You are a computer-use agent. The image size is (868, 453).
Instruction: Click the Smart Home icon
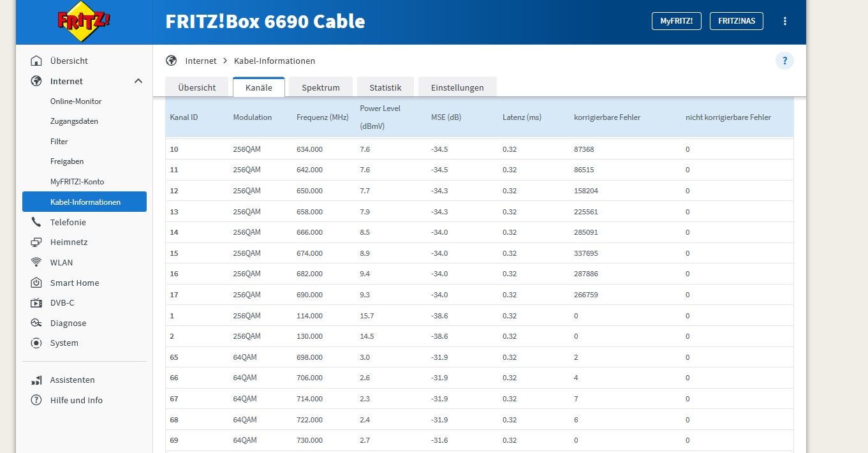(36, 283)
